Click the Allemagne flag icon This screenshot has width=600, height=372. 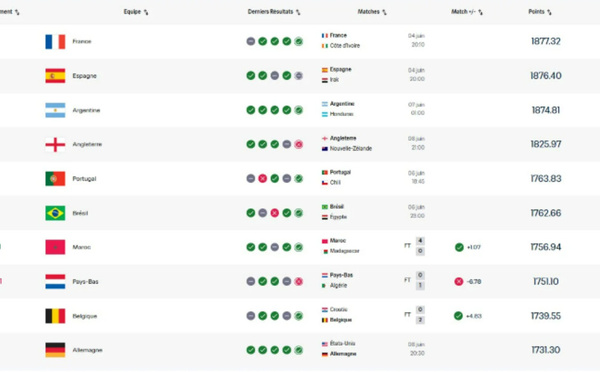coord(55,350)
